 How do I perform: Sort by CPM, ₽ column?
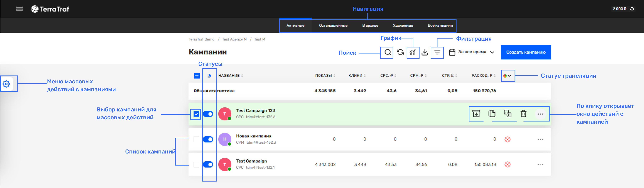[x=418, y=76]
